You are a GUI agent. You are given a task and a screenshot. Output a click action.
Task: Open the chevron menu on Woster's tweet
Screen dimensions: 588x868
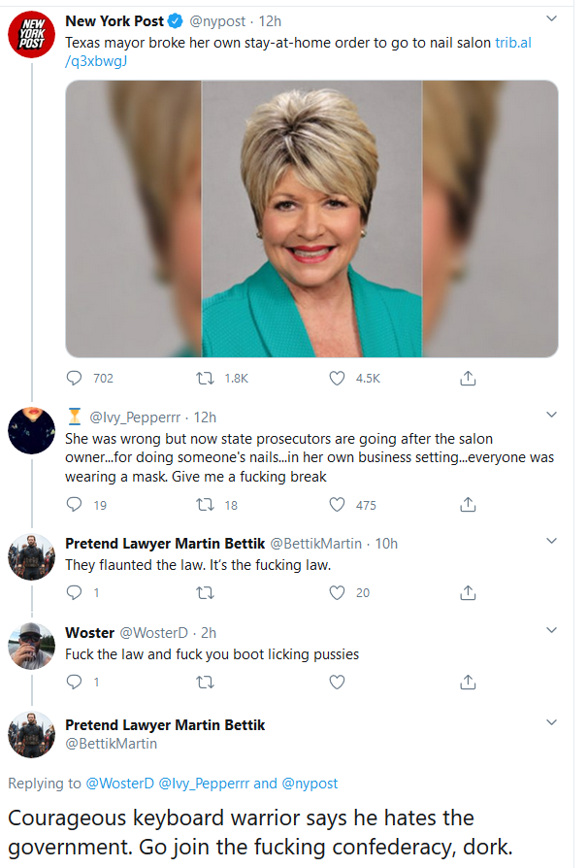551,630
